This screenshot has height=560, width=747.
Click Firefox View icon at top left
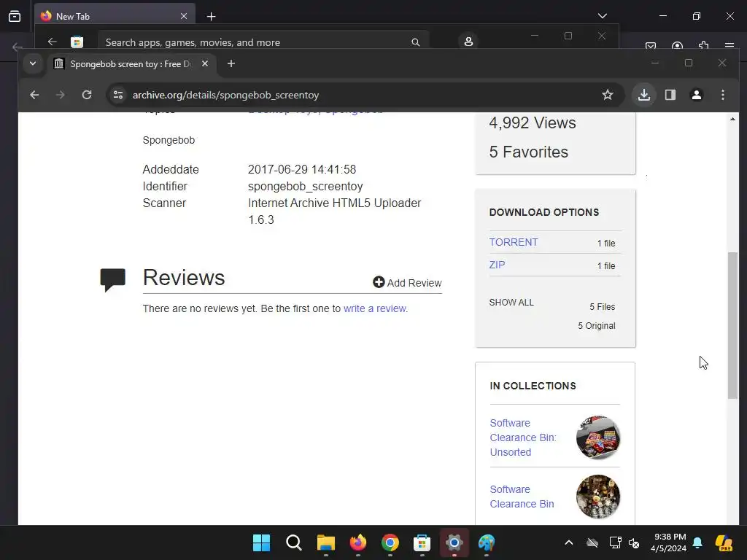tap(15, 16)
